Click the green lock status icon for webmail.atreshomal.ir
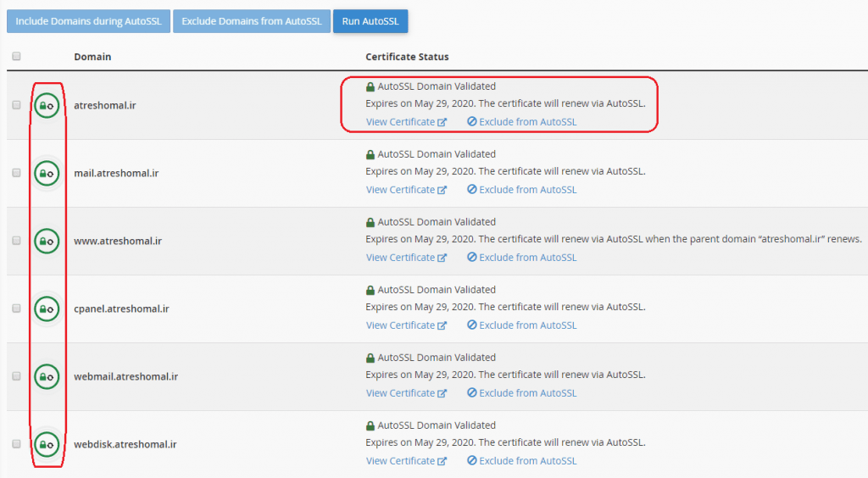This screenshot has height=478, width=868. point(47,377)
